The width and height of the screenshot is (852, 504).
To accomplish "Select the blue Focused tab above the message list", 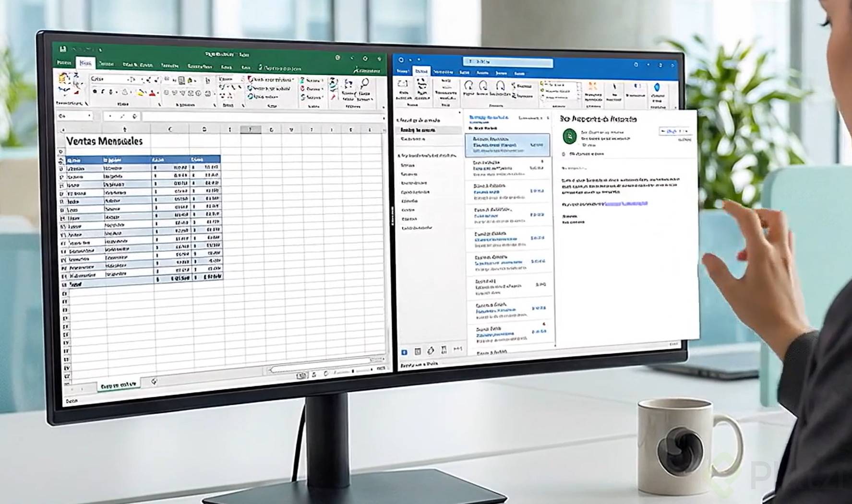I will point(488,117).
